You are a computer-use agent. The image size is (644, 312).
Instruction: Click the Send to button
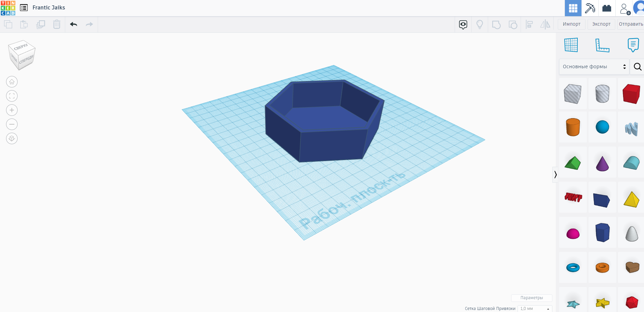631,24
